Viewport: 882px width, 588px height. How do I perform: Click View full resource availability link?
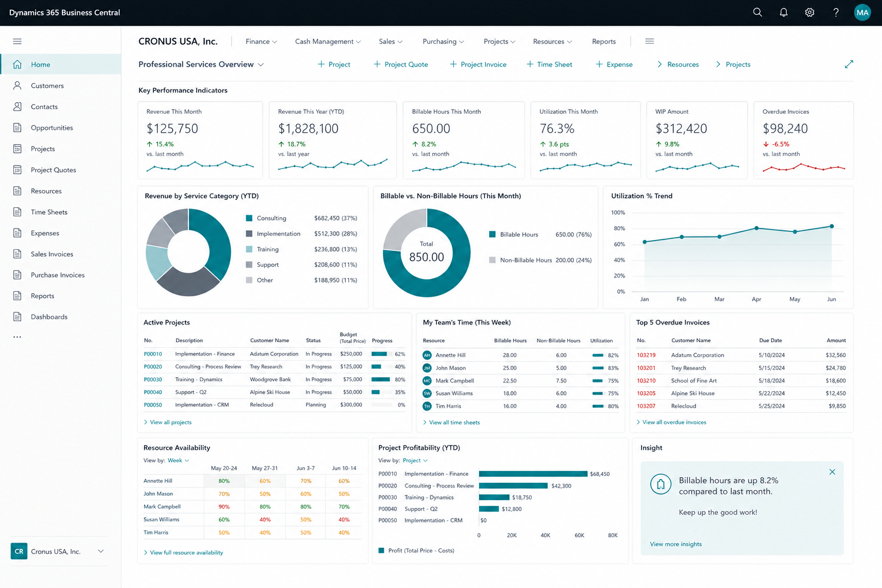pos(183,553)
